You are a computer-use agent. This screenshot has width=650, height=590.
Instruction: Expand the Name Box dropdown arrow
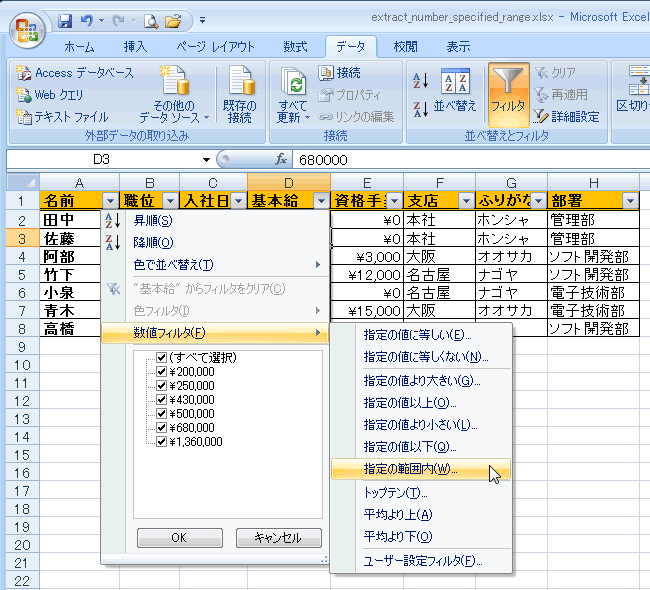[x=206, y=160]
